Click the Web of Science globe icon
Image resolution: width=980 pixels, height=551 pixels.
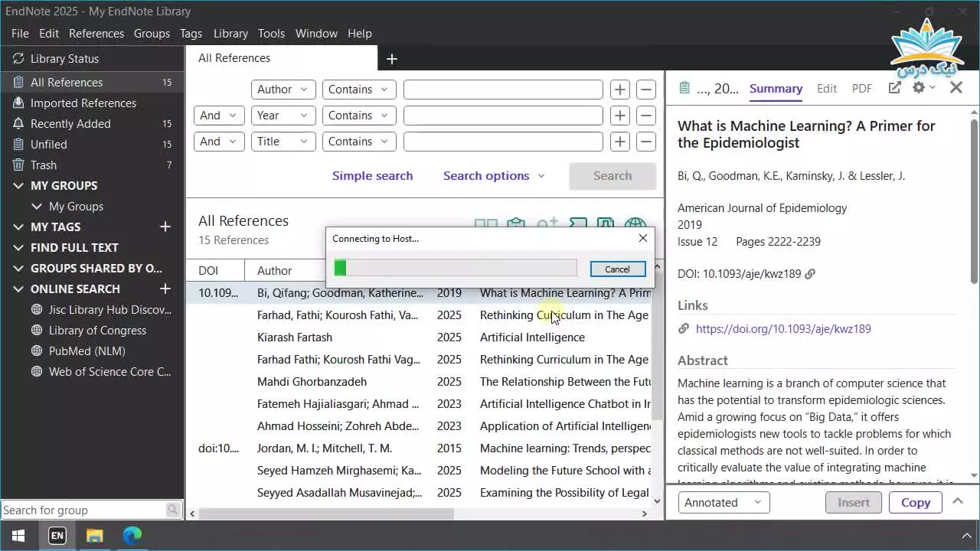(36, 372)
